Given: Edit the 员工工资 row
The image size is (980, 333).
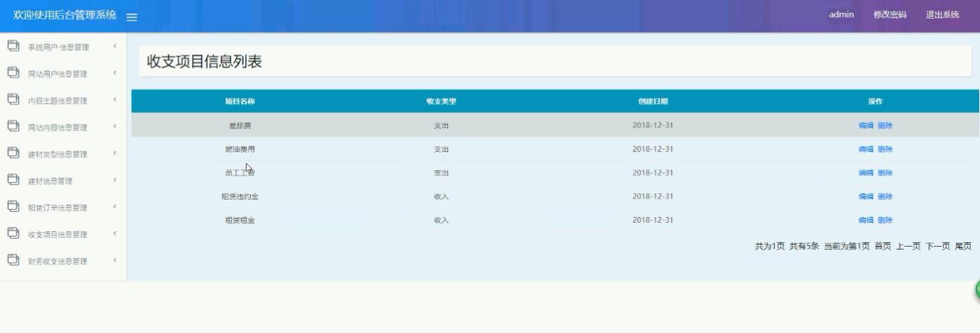Looking at the screenshot, I should point(866,173).
